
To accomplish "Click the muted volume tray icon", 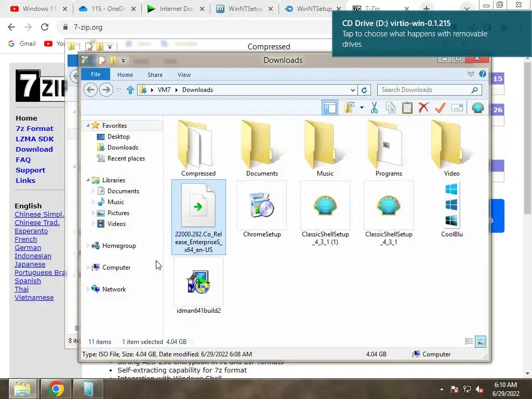I will click(480, 389).
